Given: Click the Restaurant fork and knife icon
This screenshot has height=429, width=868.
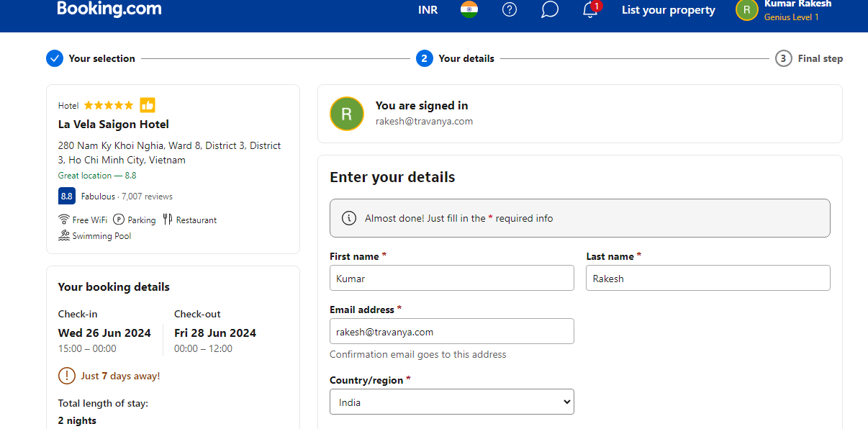Looking at the screenshot, I should pos(168,220).
